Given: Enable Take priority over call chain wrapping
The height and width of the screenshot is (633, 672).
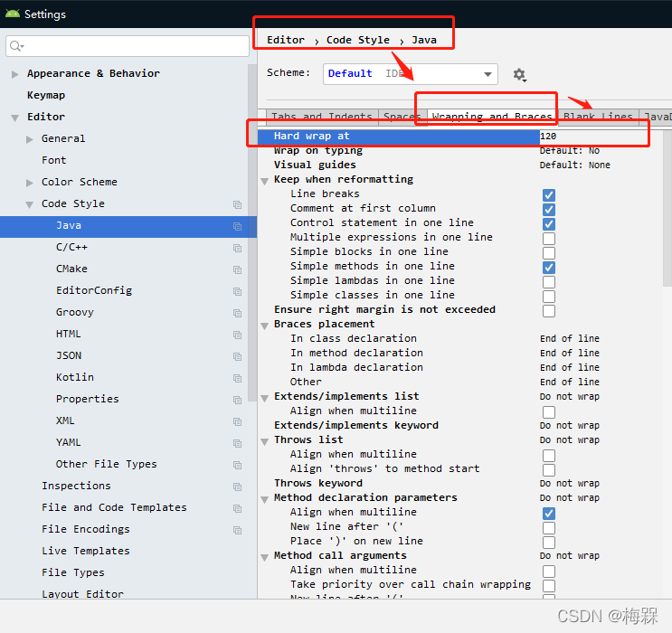Looking at the screenshot, I should point(549,586).
